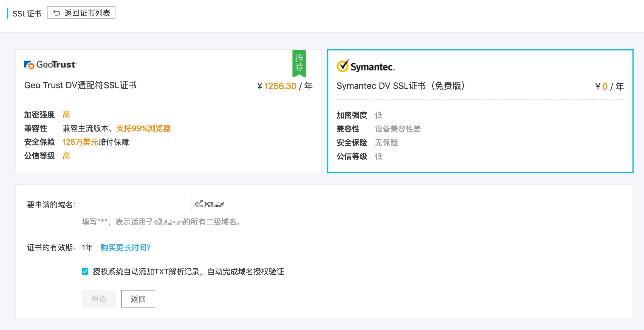Click 125万美元赔付保障 insurance text
Image resolution: width=644 pixels, height=330 pixels.
click(96, 142)
